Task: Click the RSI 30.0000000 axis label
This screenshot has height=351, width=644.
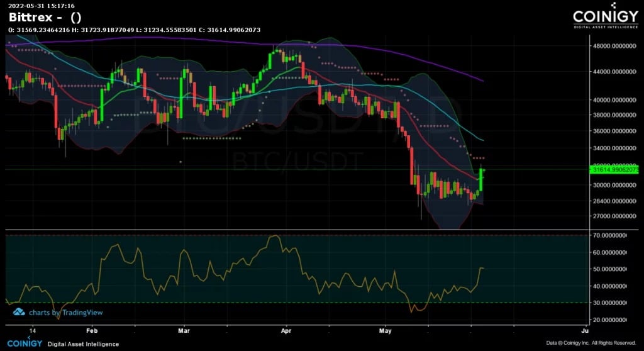Action: click(x=609, y=303)
